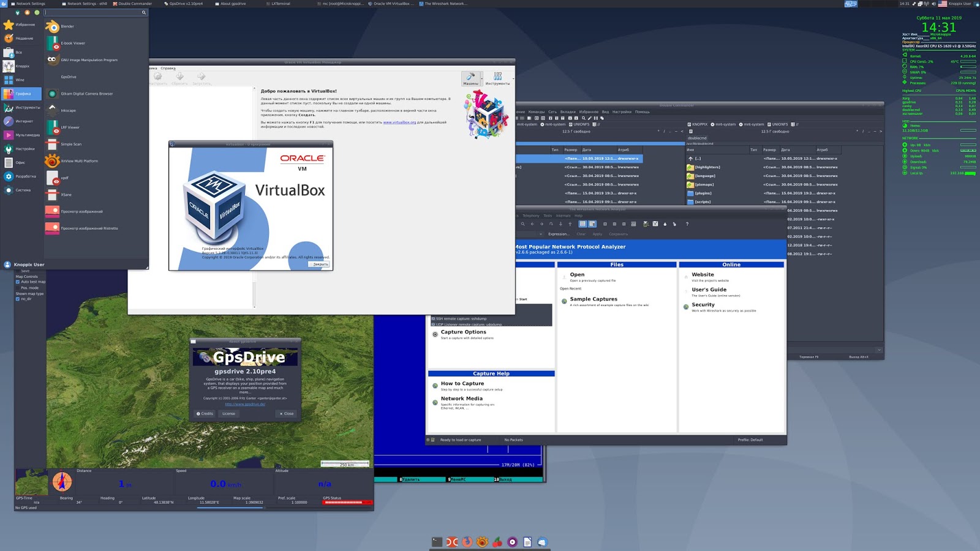Image resolution: width=980 pixels, height=551 pixels.
Task: Click the Credits button in About gpsdrive
Action: pyautogui.click(x=205, y=414)
